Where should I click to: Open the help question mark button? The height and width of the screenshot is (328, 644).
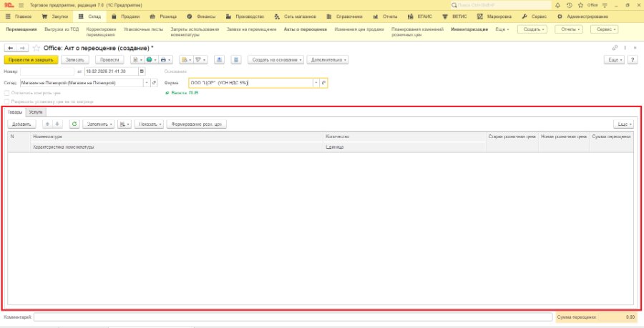coord(632,60)
